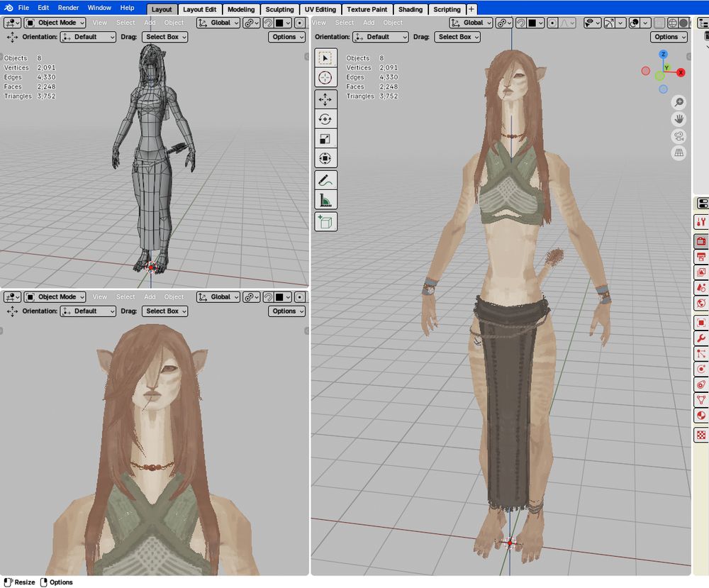
Task: Open the World properties tab
Action: pyautogui.click(x=701, y=303)
